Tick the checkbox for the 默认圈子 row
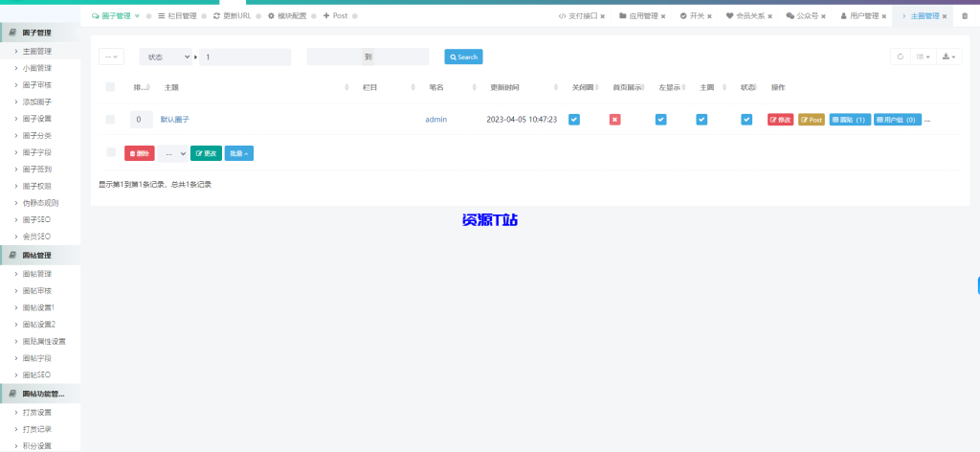The height and width of the screenshot is (452, 980). coord(110,120)
